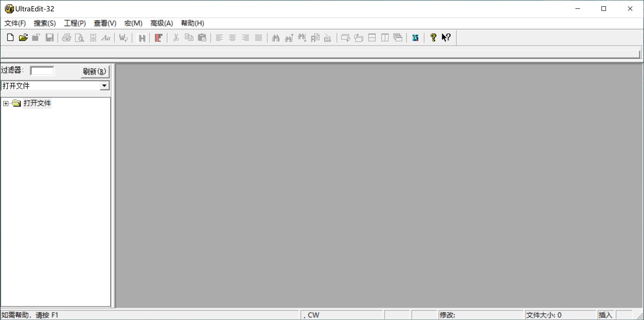Click the Save floppy disk icon
This screenshot has width=644, height=320.
(50, 38)
